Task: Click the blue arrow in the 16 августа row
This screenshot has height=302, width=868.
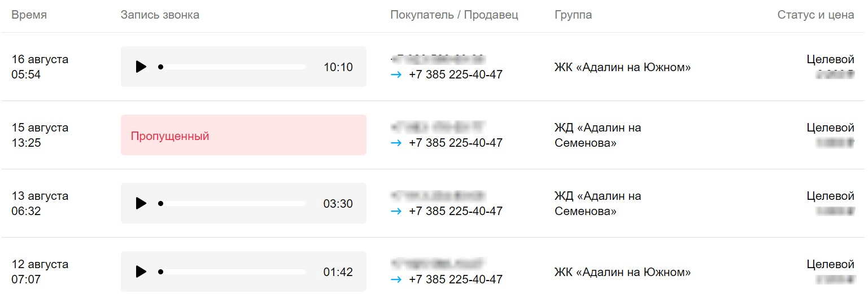Action: (396, 75)
